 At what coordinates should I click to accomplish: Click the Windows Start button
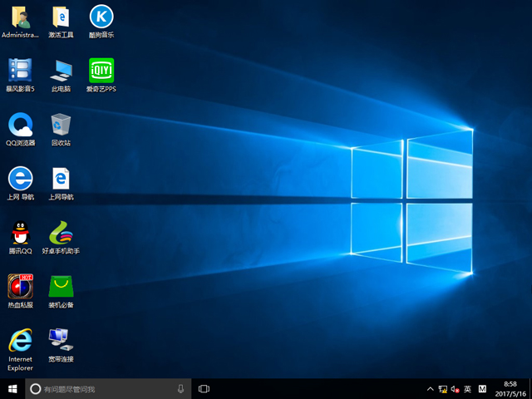[x=12, y=388]
